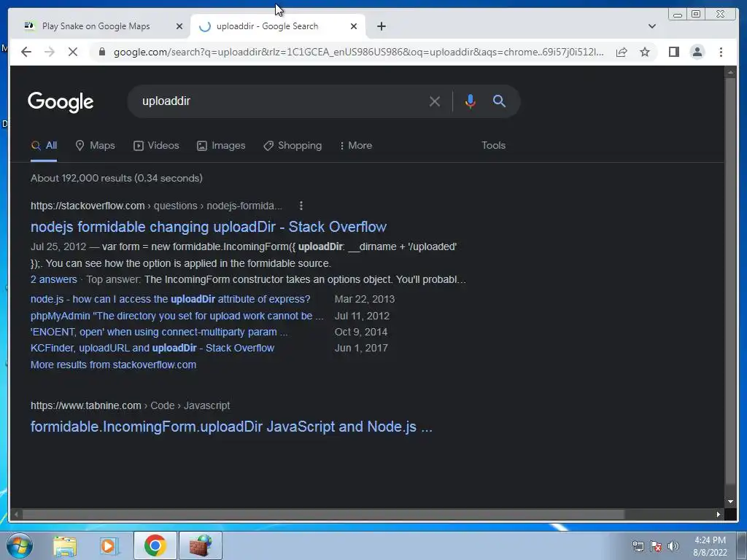This screenshot has height=560, width=747.
Task: Go back using the browser back arrow
Action: [26, 52]
